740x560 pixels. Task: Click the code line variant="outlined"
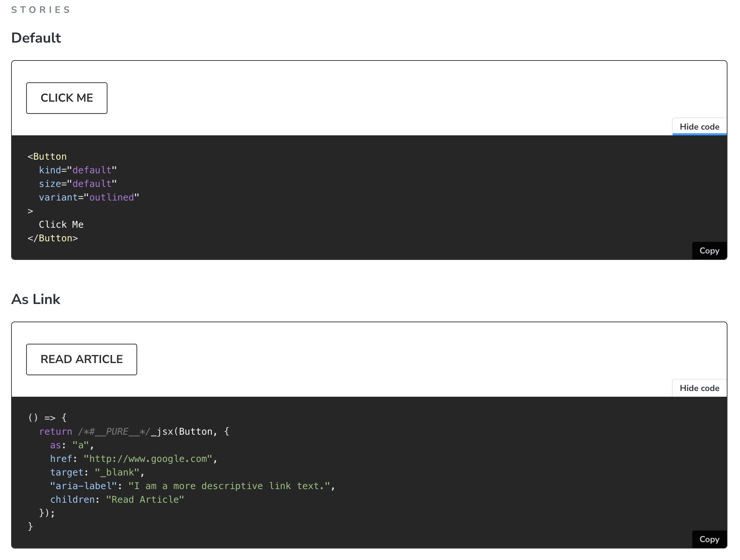(89, 197)
